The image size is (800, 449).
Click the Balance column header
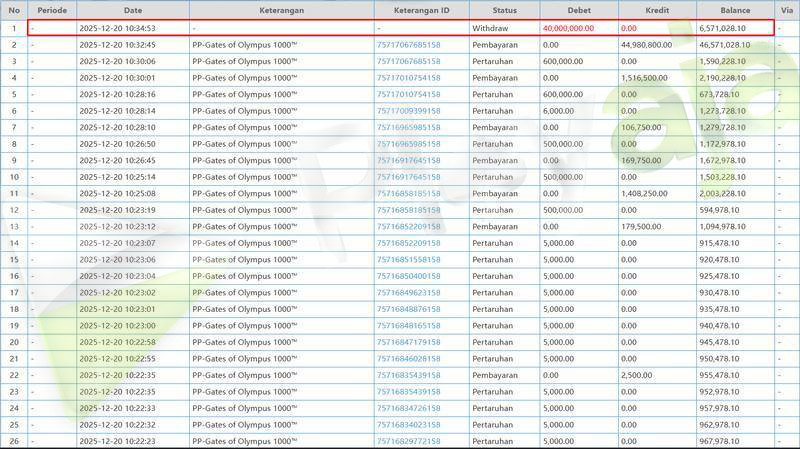coord(736,10)
